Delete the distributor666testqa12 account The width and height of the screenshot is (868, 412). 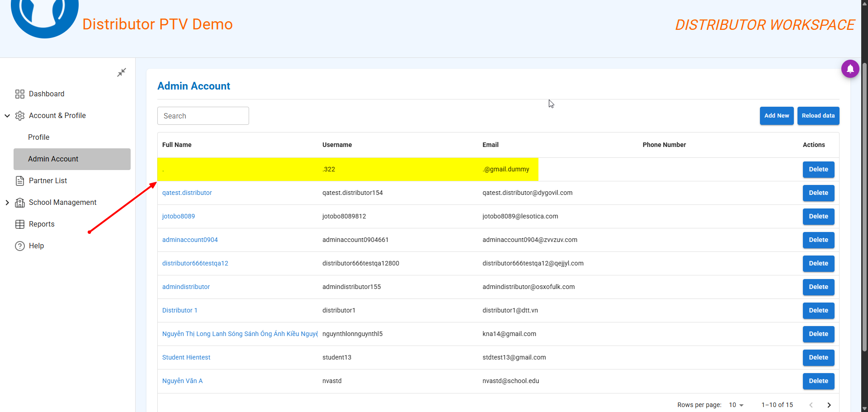coord(818,264)
